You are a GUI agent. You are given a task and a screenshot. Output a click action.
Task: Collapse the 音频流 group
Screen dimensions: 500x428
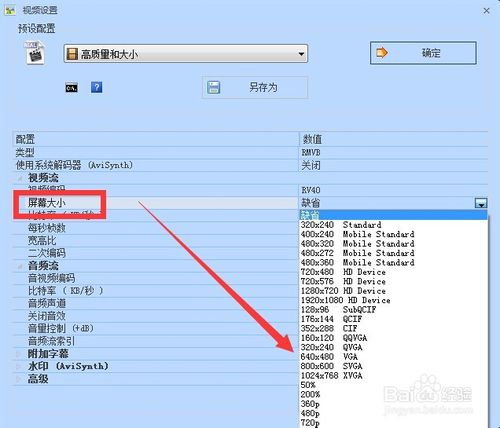[20, 266]
